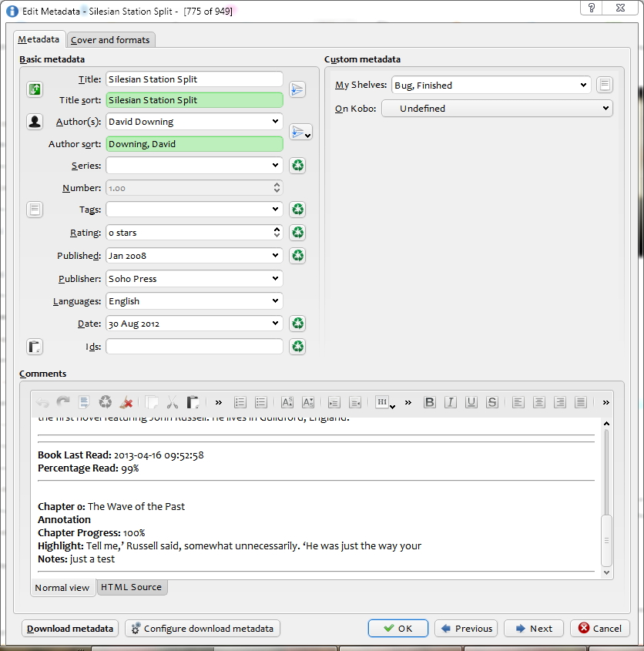
Task: Go to Next book
Action: click(534, 629)
